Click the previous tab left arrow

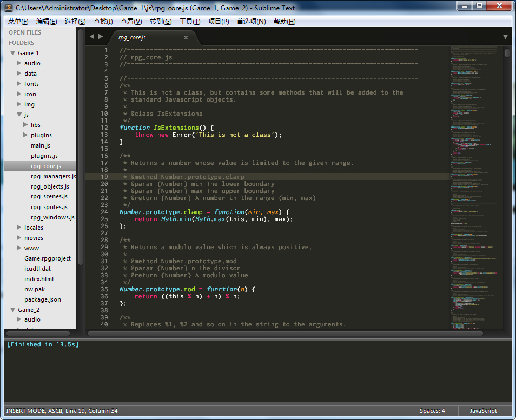[x=92, y=37]
